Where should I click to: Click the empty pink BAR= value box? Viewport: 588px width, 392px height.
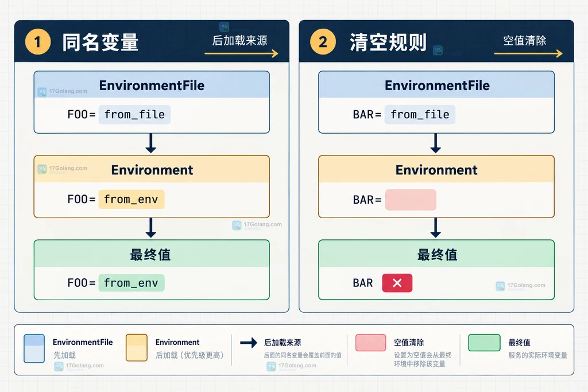click(411, 200)
